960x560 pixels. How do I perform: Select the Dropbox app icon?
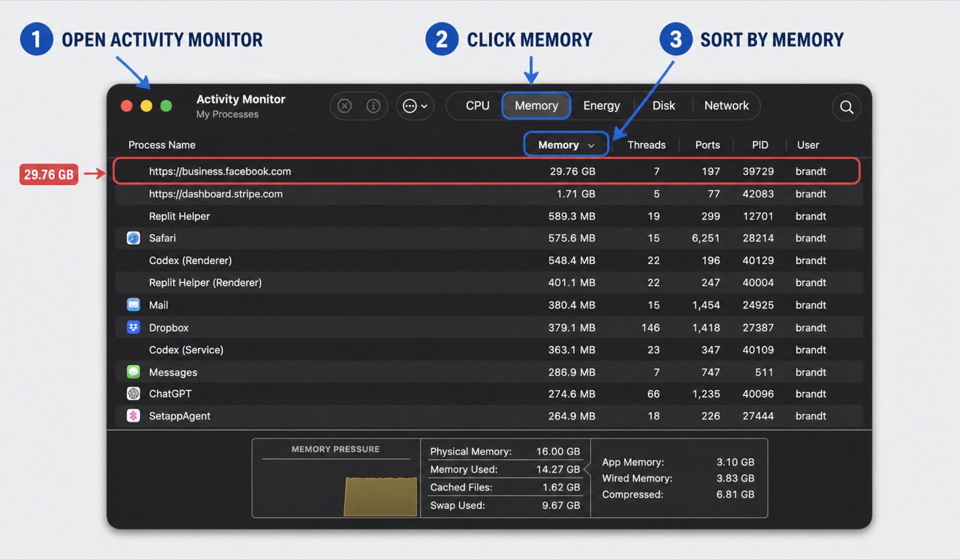(x=134, y=327)
